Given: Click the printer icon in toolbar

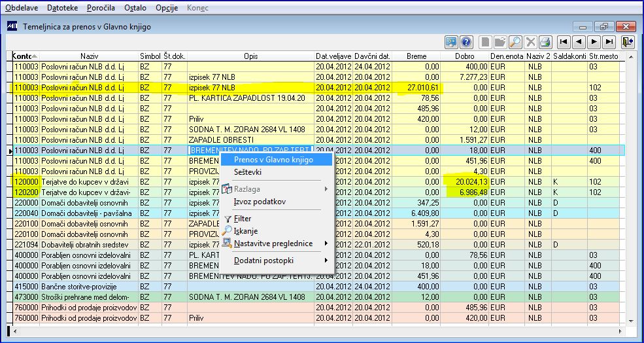Looking at the screenshot, I should [x=545, y=42].
